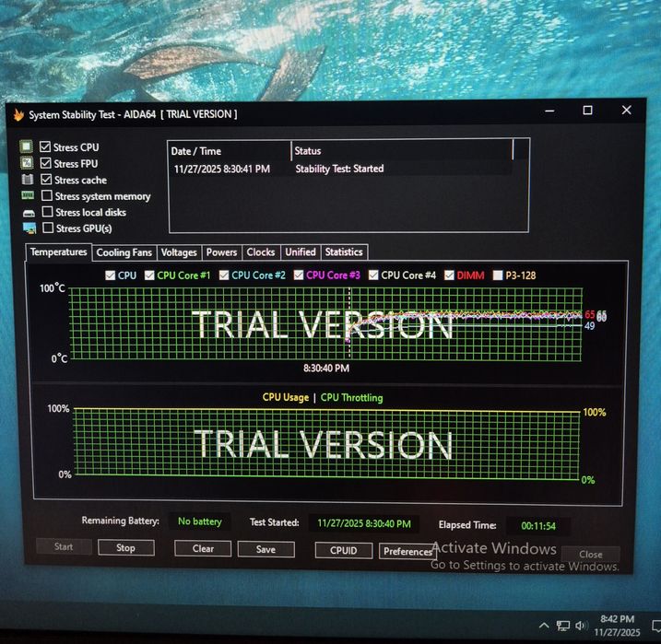
Task: Close the AIDA64 window with X
Action: click(627, 110)
